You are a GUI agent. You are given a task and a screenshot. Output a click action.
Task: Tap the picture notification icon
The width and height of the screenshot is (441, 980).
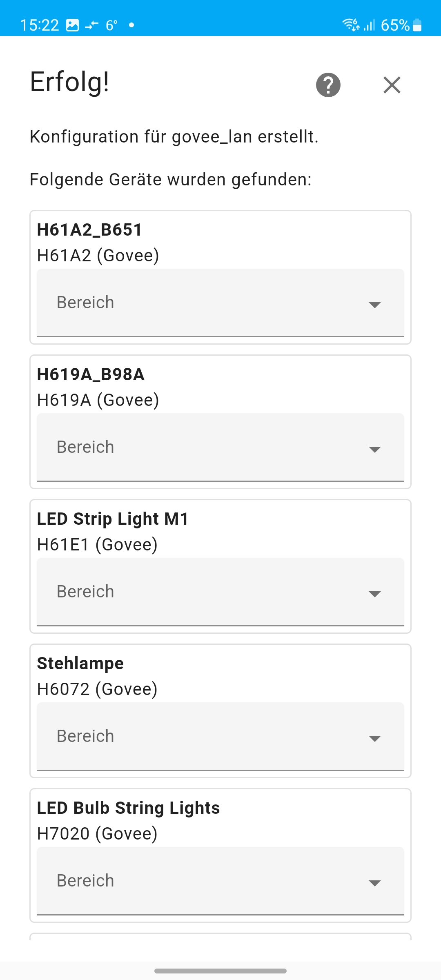point(72,25)
